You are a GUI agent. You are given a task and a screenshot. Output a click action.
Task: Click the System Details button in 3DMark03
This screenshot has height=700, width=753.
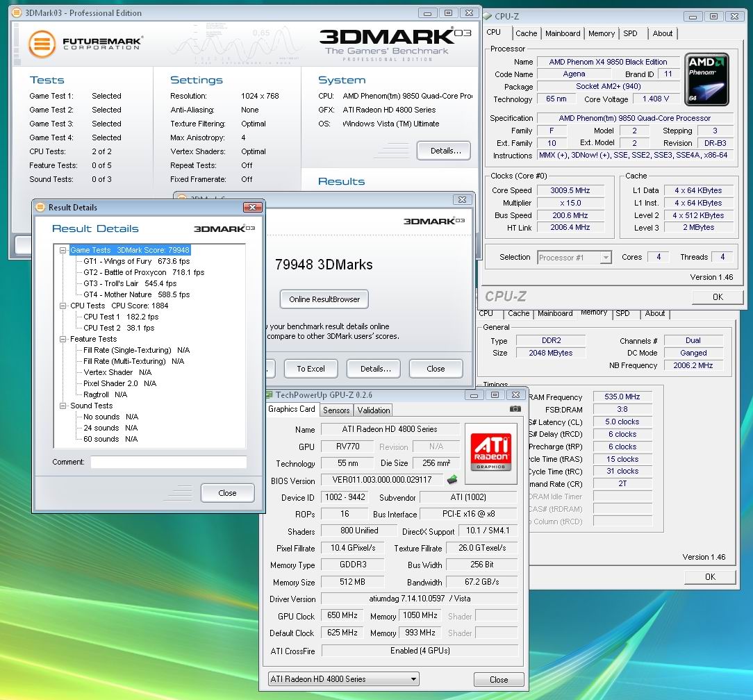[444, 151]
